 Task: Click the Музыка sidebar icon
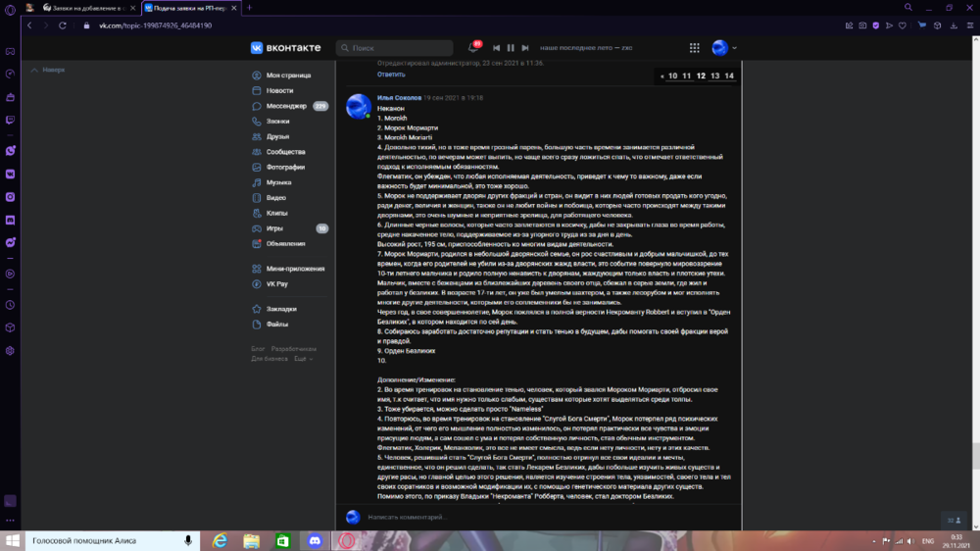256,182
